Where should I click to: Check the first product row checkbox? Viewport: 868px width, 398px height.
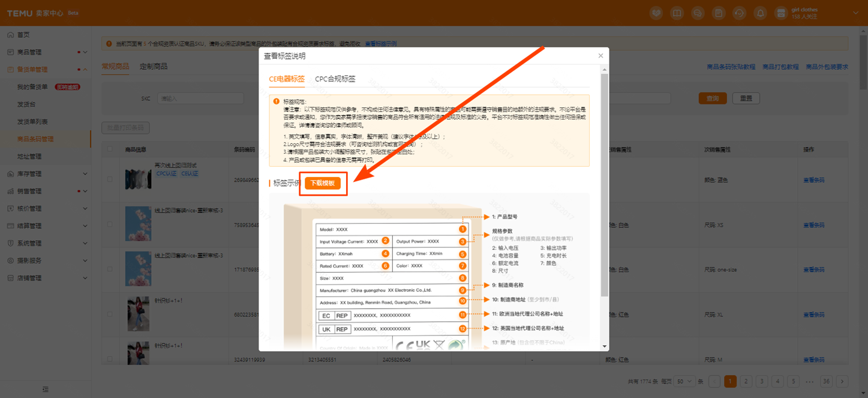click(109, 179)
